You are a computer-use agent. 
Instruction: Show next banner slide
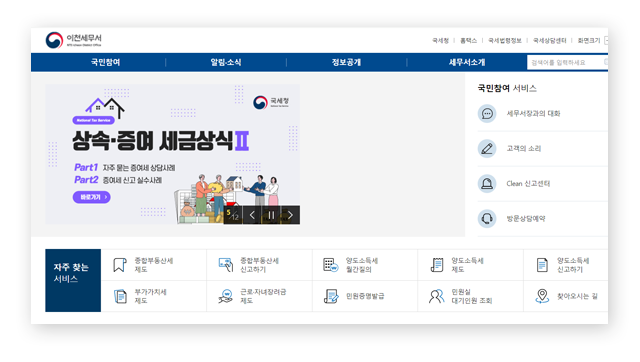(290, 215)
